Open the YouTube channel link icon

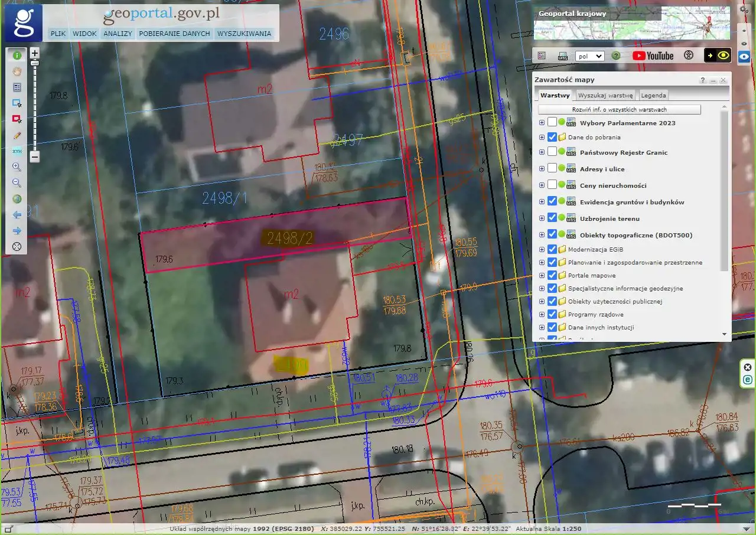(653, 56)
